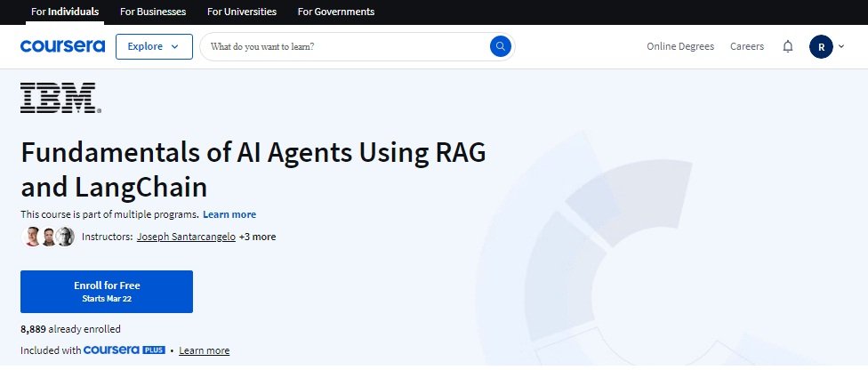Click the Coursera logo
This screenshot has width=868, height=370.
point(62,46)
